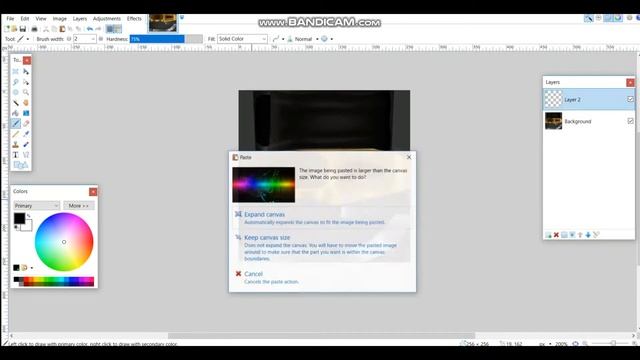
Task: Open the Fill Solid Color dropdown
Action: (242, 39)
